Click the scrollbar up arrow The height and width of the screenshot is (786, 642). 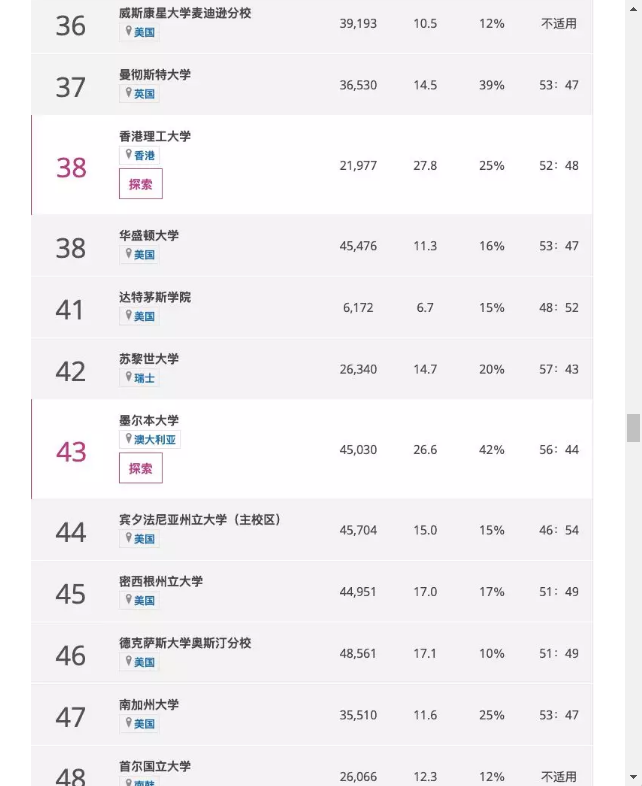click(633, 9)
